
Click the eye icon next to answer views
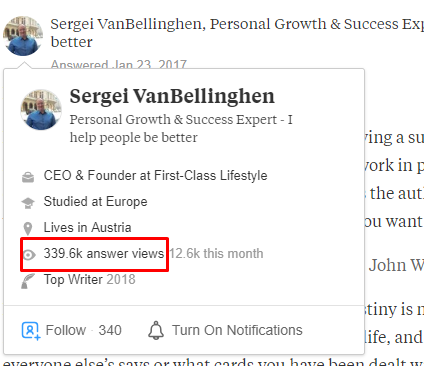[x=29, y=255]
